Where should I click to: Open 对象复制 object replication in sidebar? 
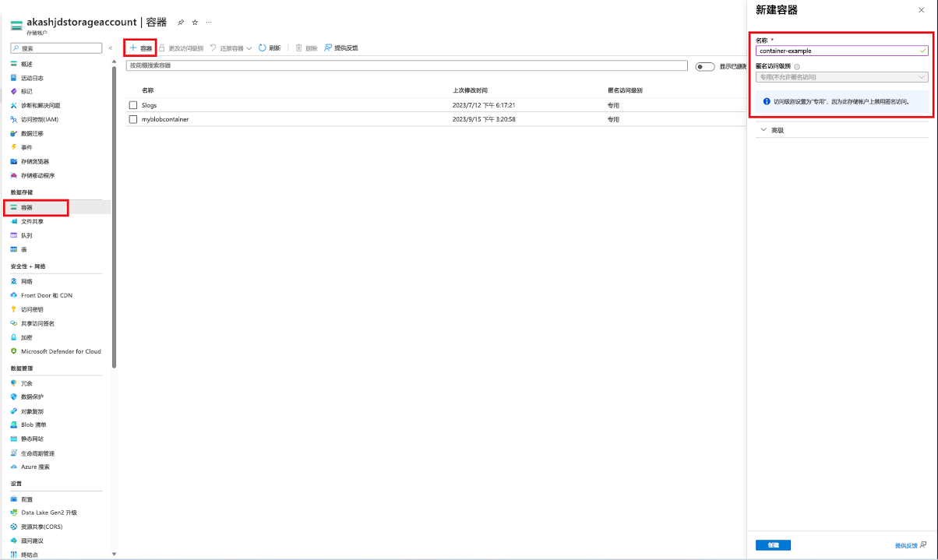point(32,410)
